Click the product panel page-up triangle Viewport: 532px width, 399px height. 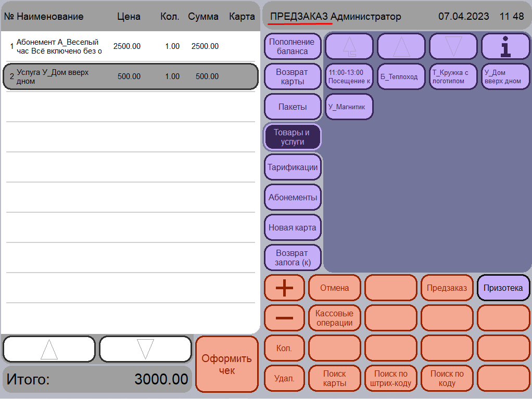click(x=401, y=46)
